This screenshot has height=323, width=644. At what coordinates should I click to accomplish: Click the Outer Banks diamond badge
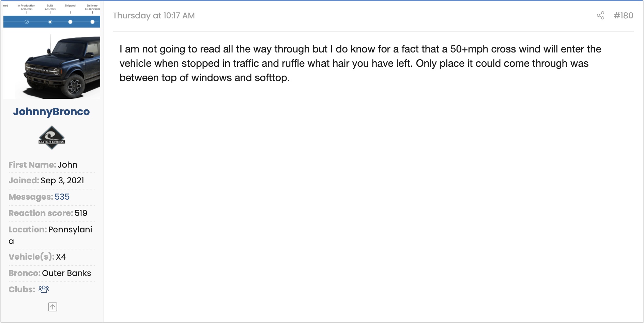(x=52, y=138)
